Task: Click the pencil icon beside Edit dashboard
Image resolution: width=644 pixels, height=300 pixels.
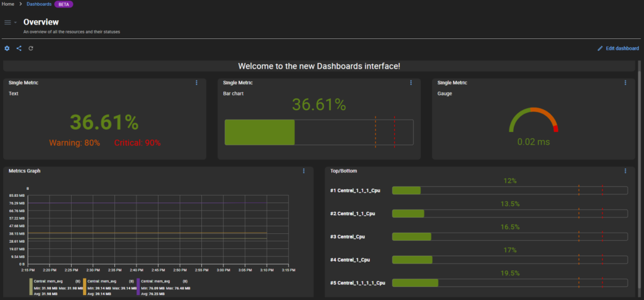Action: [600, 48]
